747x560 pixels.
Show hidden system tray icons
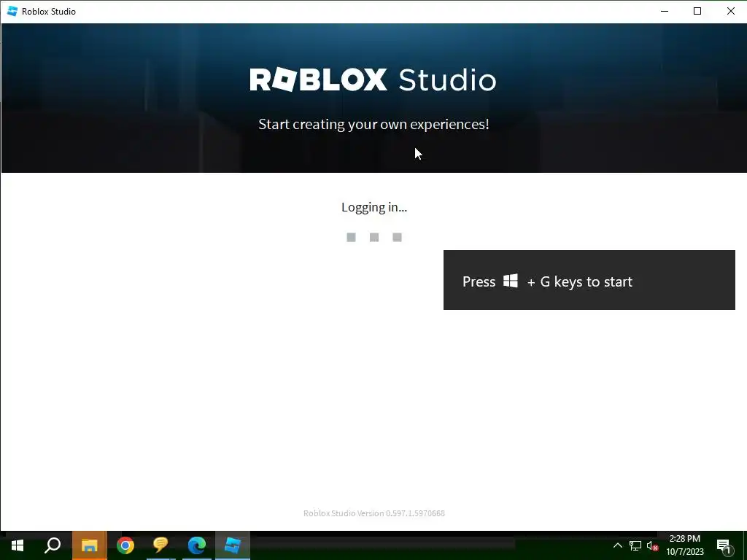617,545
